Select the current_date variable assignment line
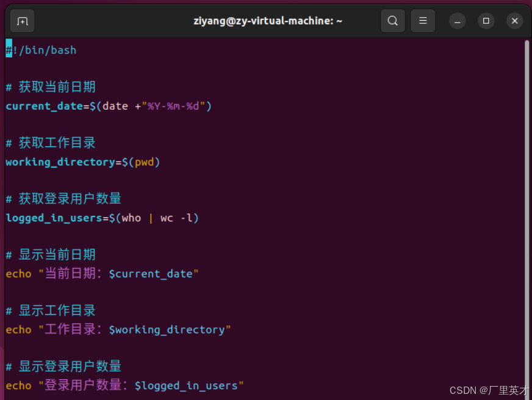This screenshot has width=532, height=400. click(107, 105)
